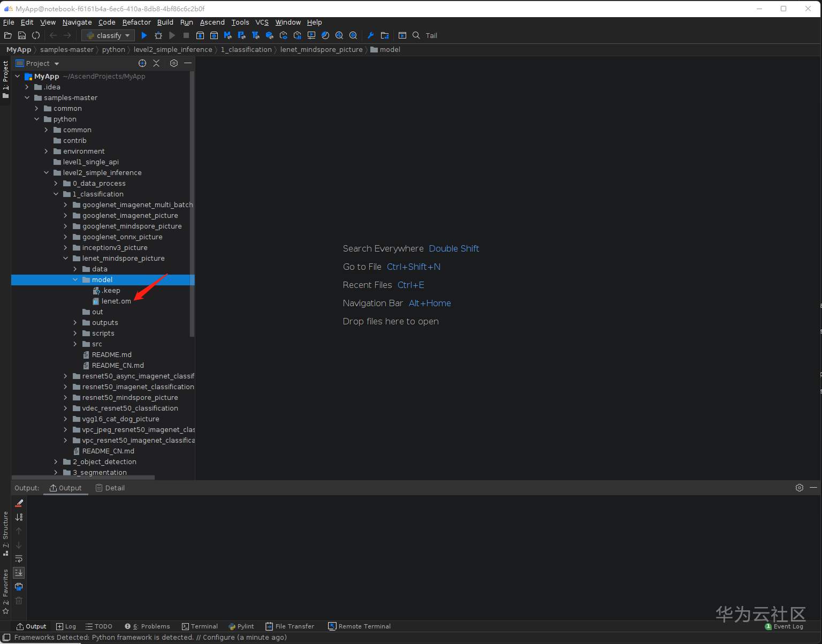Screen dimensions: 822x644
Task: Open the Pylint tool window
Action: coord(241,626)
